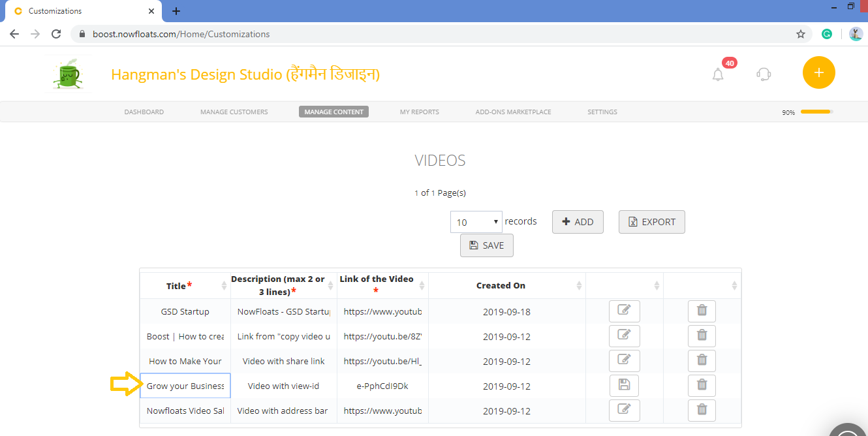This screenshot has height=436, width=868.
Task: Sort by Description column
Action: point(284,286)
